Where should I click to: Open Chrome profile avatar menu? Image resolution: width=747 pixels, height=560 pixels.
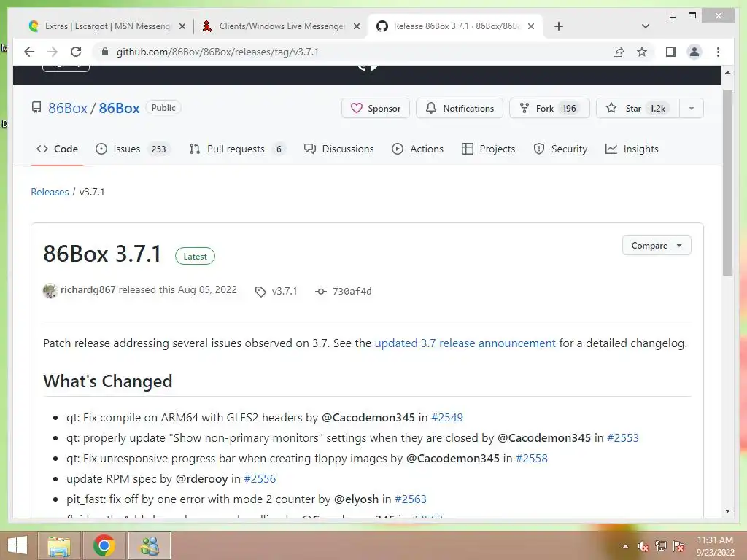pos(694,52)
